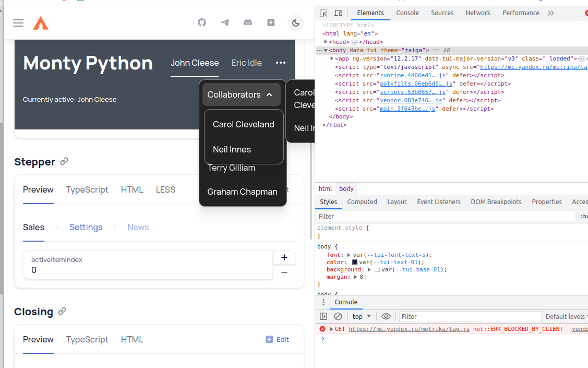The image size is (588, 368).
Task: Click the Edit button under Closing
Action: click(277, 339)
